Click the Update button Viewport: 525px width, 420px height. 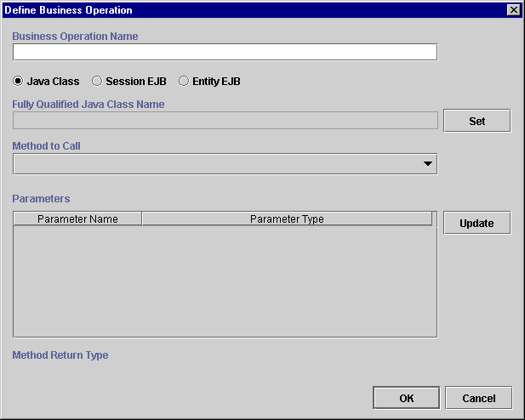(x=477, y=223)
